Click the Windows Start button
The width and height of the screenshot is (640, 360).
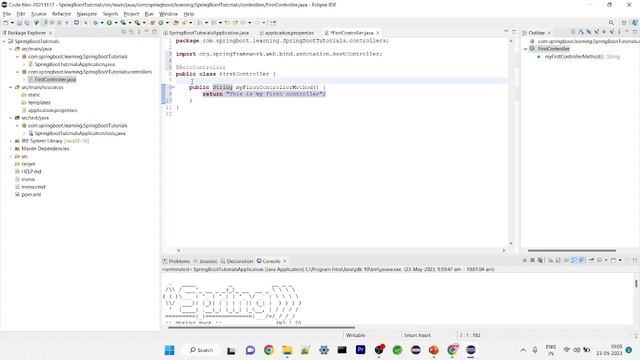tap(169, 350)
